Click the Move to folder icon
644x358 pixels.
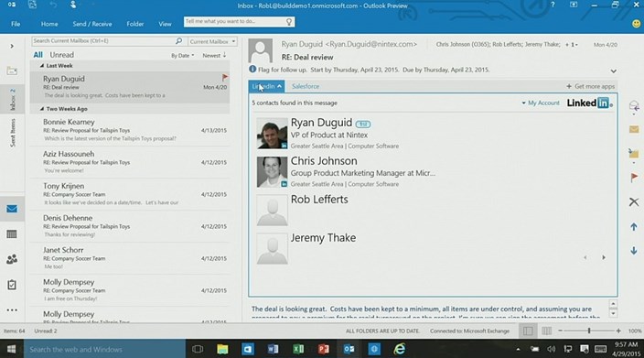click(x=634, y=153)
